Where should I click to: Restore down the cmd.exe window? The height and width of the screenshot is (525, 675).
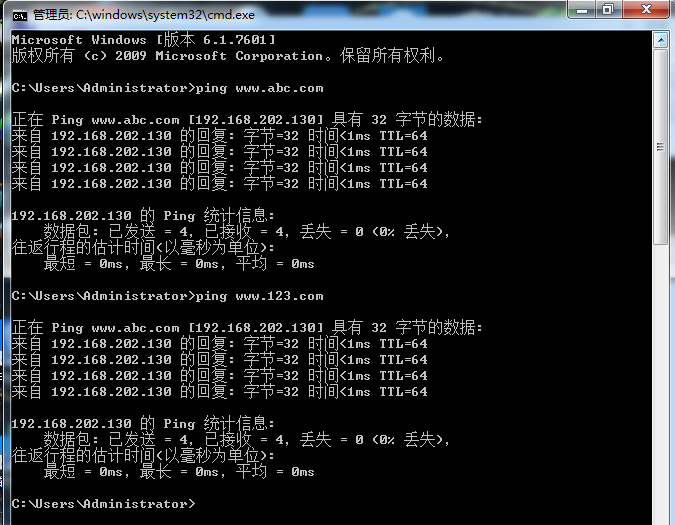click(608, 10)
